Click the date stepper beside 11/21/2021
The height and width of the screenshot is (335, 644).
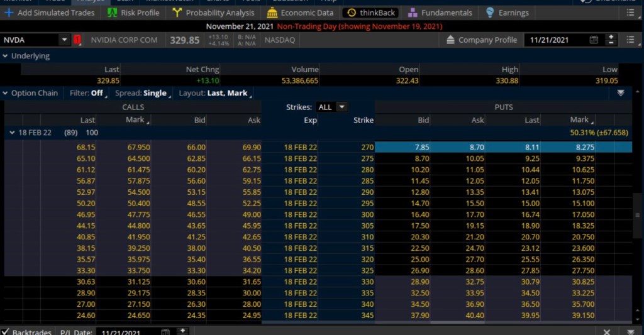611,40
